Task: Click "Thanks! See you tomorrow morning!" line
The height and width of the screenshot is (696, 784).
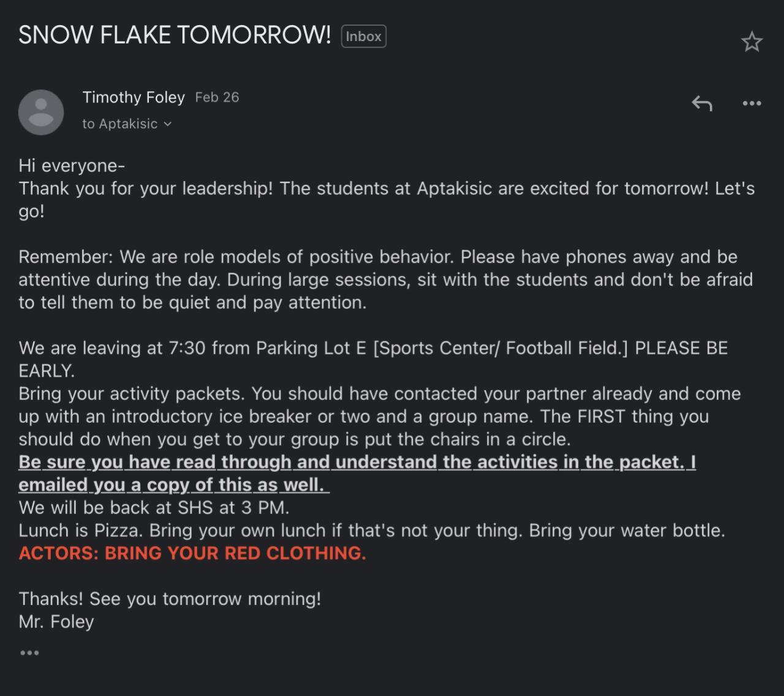Action: [170, 599]
